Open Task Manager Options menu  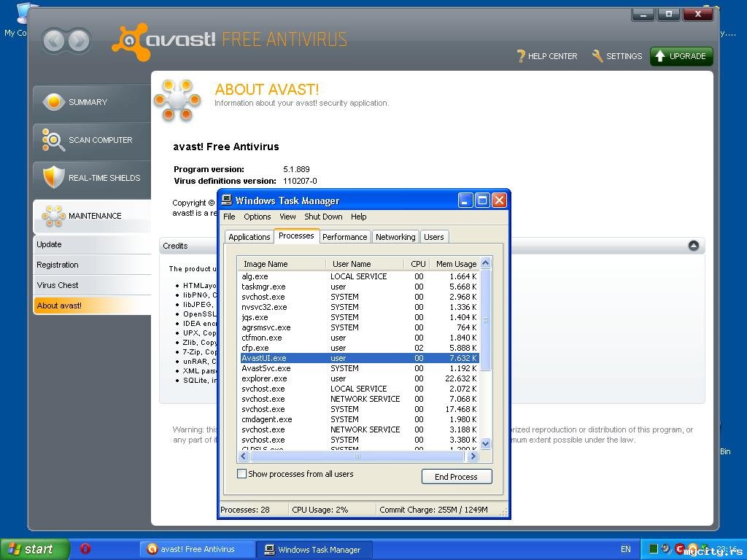pos(258,217)
